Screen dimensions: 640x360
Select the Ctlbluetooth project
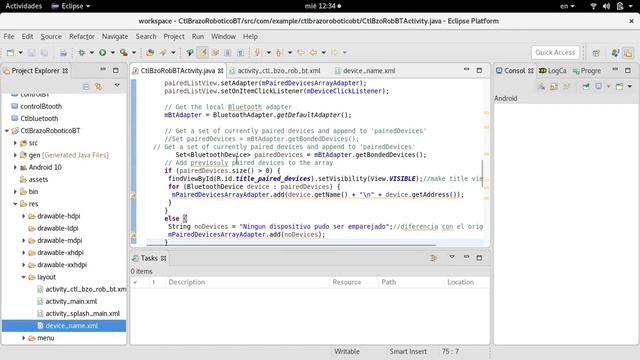(39, 118)
